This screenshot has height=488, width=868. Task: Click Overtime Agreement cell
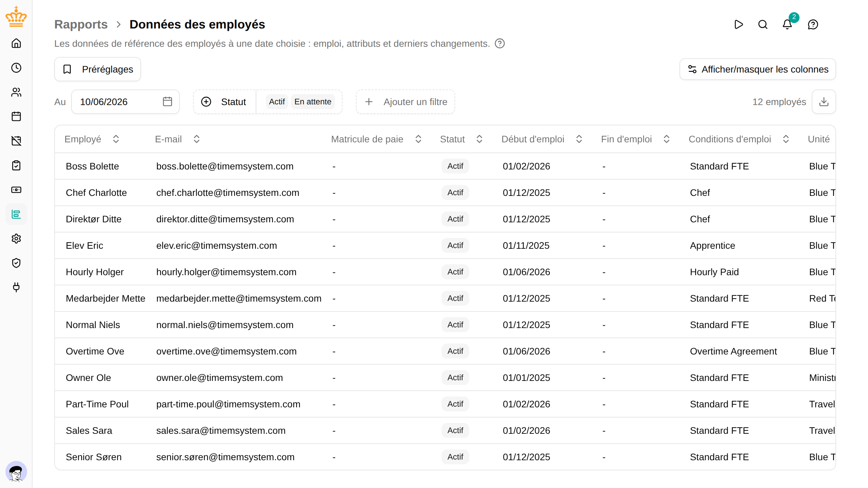click(x=733, y=351)
